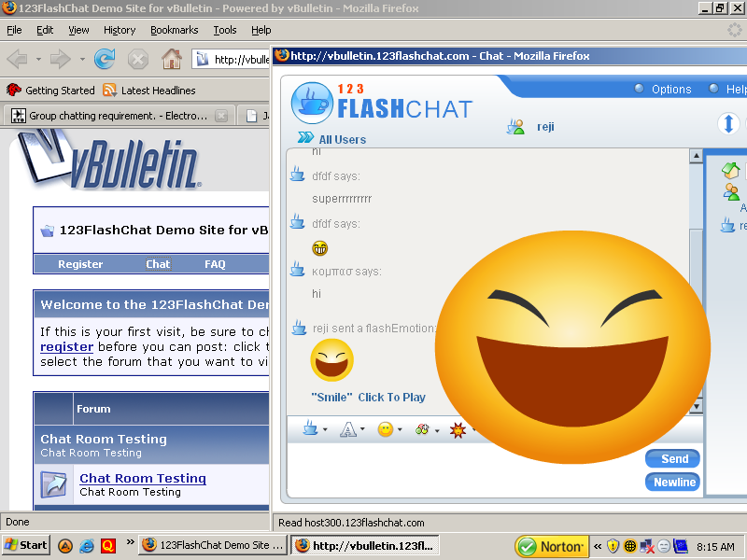
Task: Open the Getting Started bookmark
Action: [x=51, y=90]
